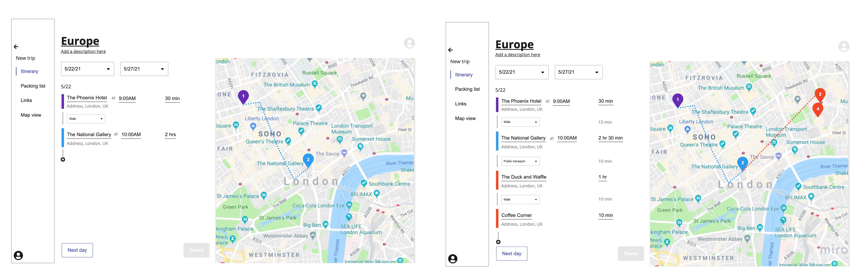Edit 1 hr duration for Duck and Waffle

[602, 177]
